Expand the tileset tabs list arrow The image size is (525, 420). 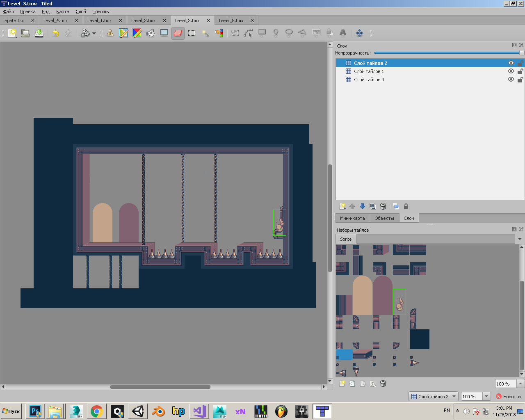(520, 239)
